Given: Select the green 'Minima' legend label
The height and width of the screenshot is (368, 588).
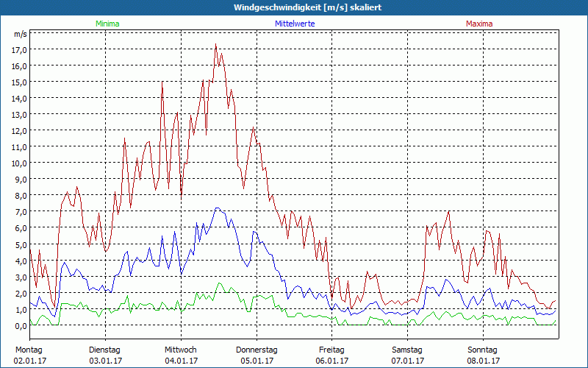Looking at the screenshot, I should 107,24.
